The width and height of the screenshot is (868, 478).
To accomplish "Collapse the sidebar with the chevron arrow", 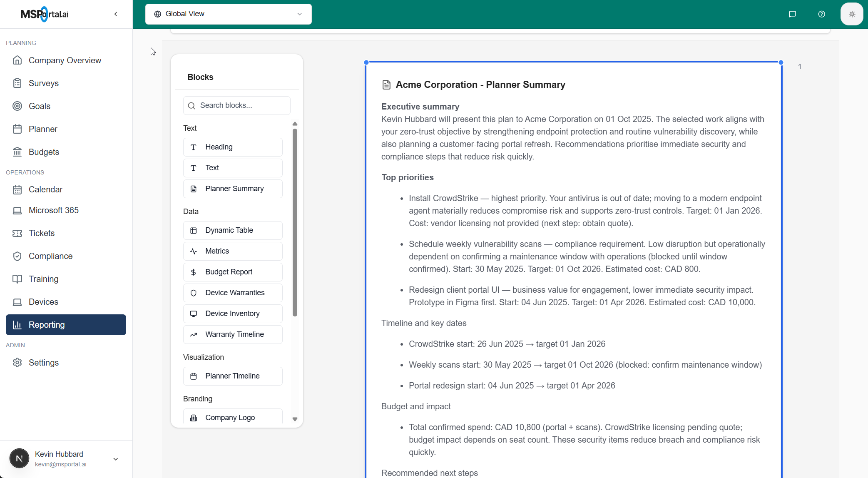I will coord(116,14).
